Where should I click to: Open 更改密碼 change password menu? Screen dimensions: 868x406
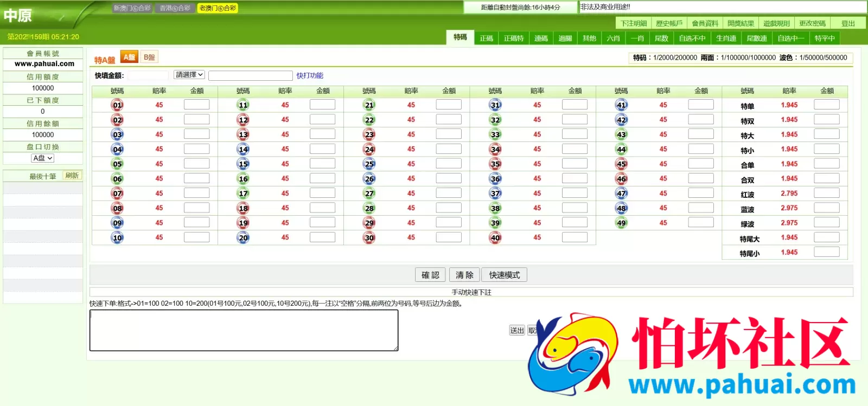[812, 23]
